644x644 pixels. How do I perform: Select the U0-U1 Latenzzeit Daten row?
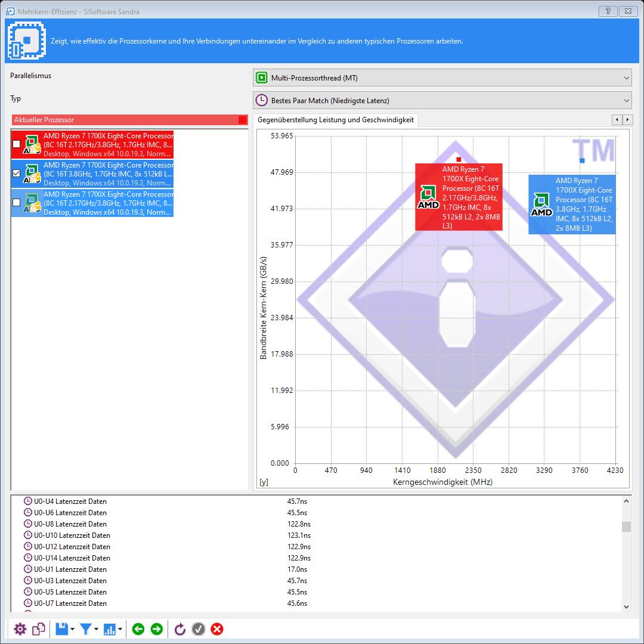[x=316, y=569]
